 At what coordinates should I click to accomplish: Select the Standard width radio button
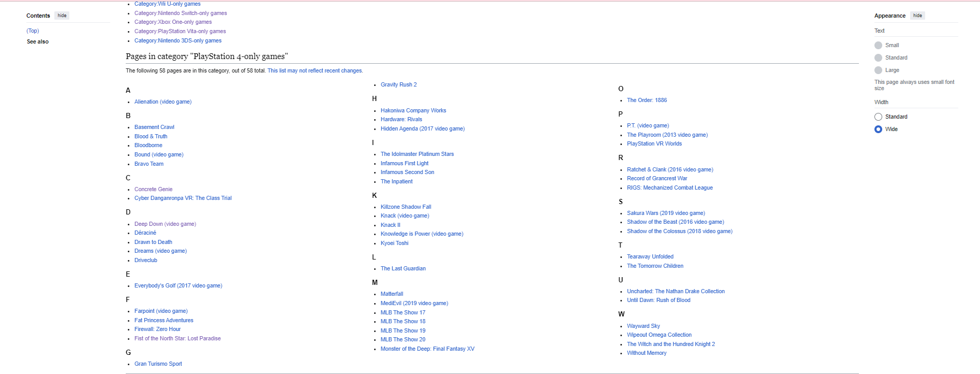[878, 117]
